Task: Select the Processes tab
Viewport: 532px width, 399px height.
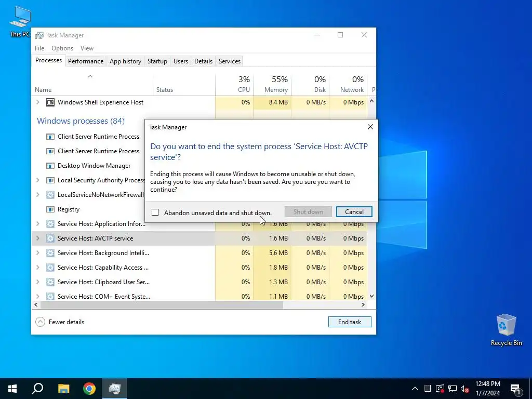Action: click(x=48, y=60)
